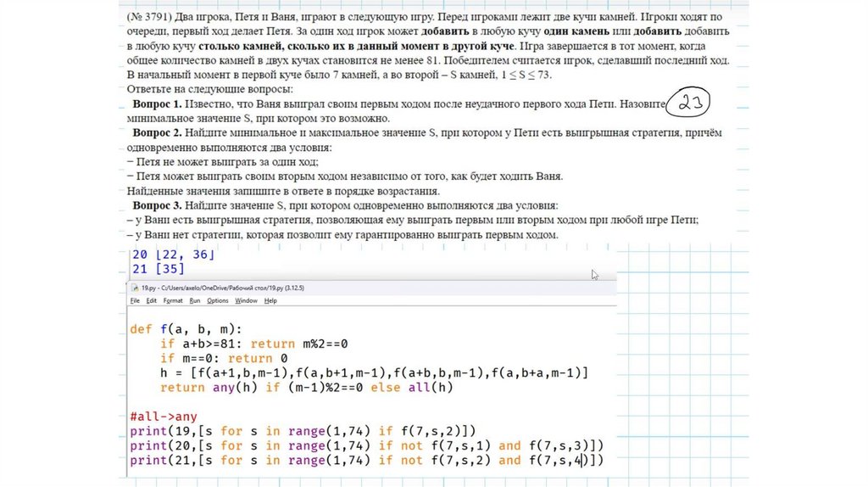Click 'Ответьте на следующие вопросы:' line
Image resolution: width=868 pixels, height=487 pixels.
tap(210, 89)
